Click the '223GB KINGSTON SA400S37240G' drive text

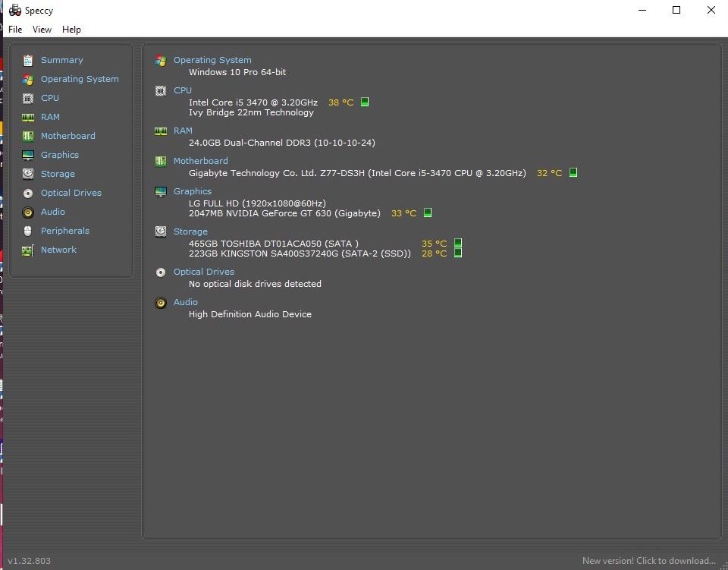tap(263, 254)
